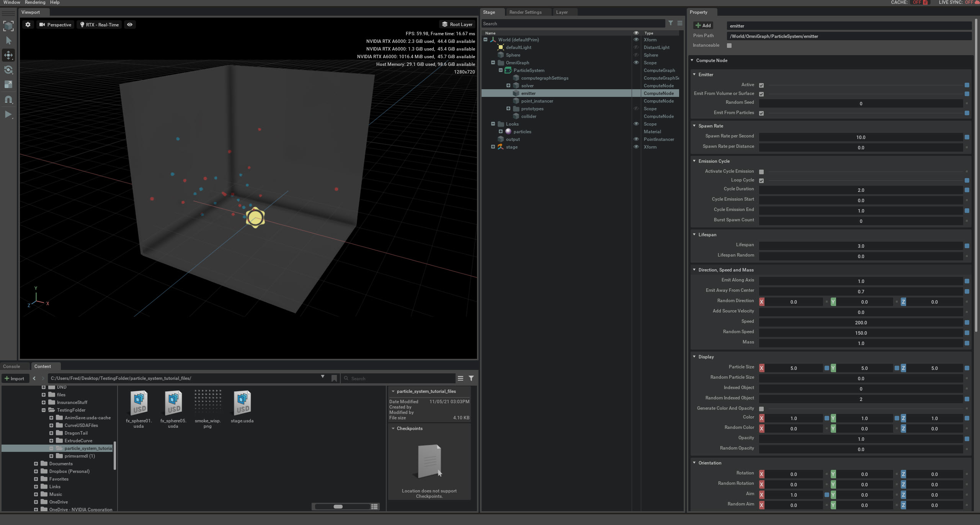Toggle Emit From Particles checkbox
This screenshot has width=980, height=525.
[761, 113]
